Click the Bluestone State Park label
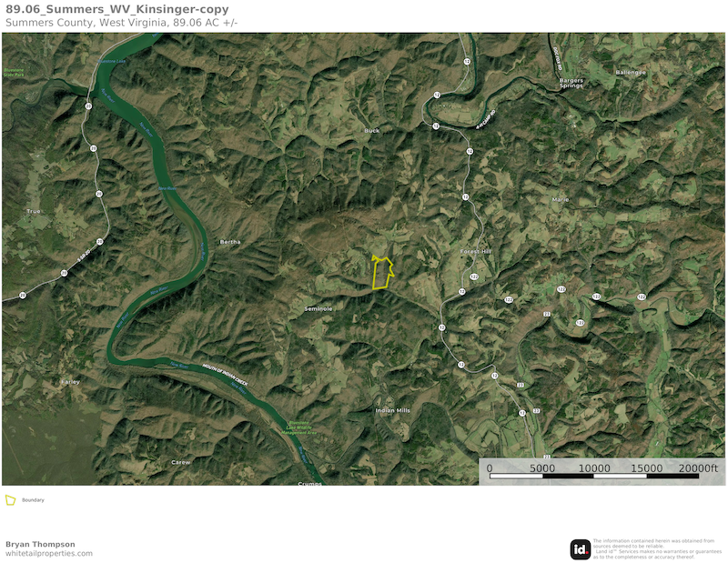This screenshot has height=563, width=728. [14, 72]
